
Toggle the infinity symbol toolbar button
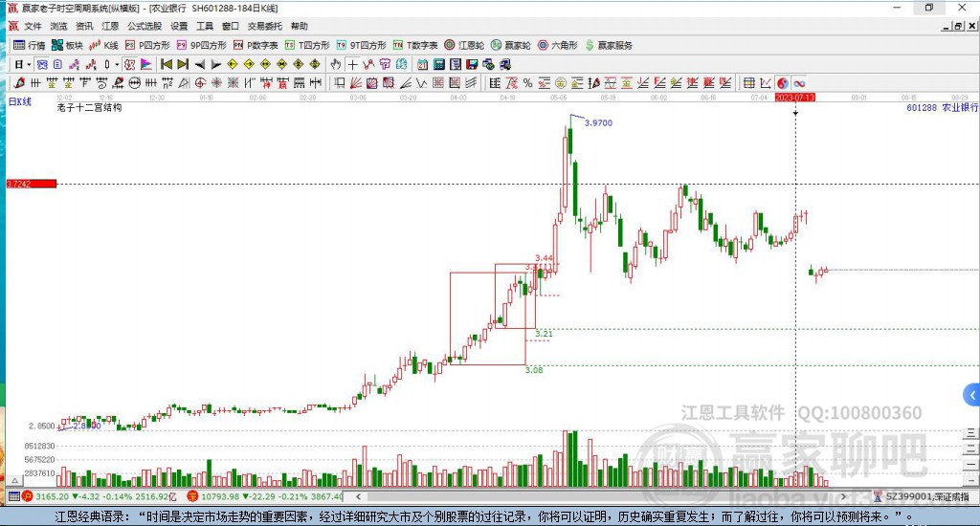(799, 83)
